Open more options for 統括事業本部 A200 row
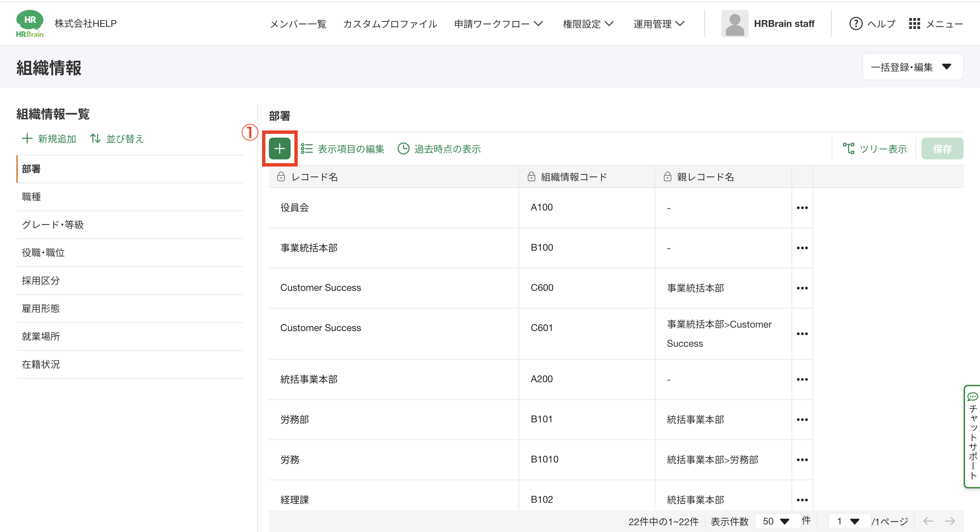Screen dimensions: 980x532 (802, 380)
